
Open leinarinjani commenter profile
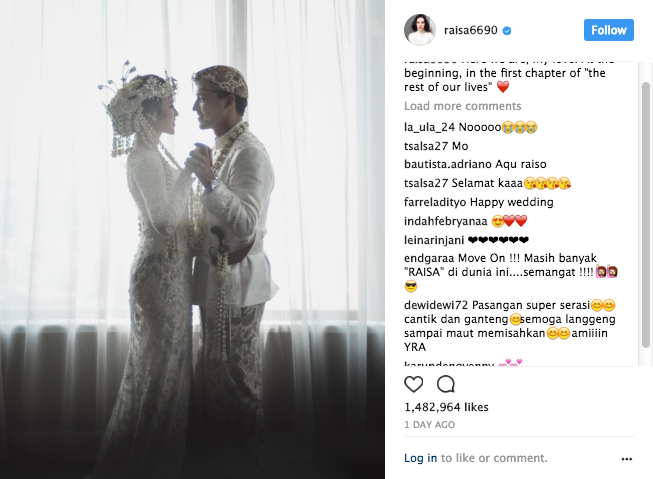[x=434, y=240]
